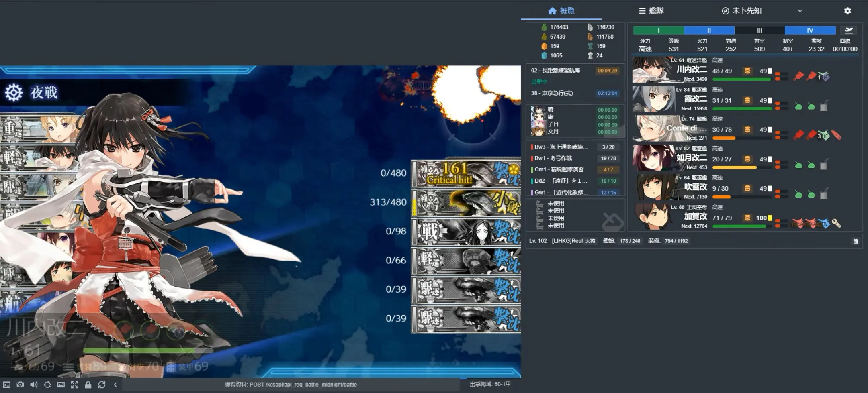Click 霞改二 gray drum canister equipment icon
This screenshot has height=393, width=868.
(x=823, y=106)
